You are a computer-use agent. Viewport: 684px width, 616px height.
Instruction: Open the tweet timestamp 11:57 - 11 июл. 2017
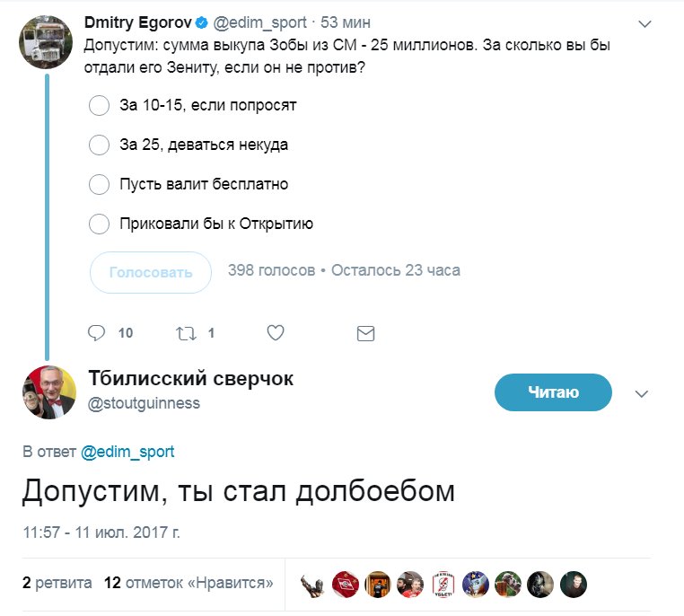click(x=101, y=532)
